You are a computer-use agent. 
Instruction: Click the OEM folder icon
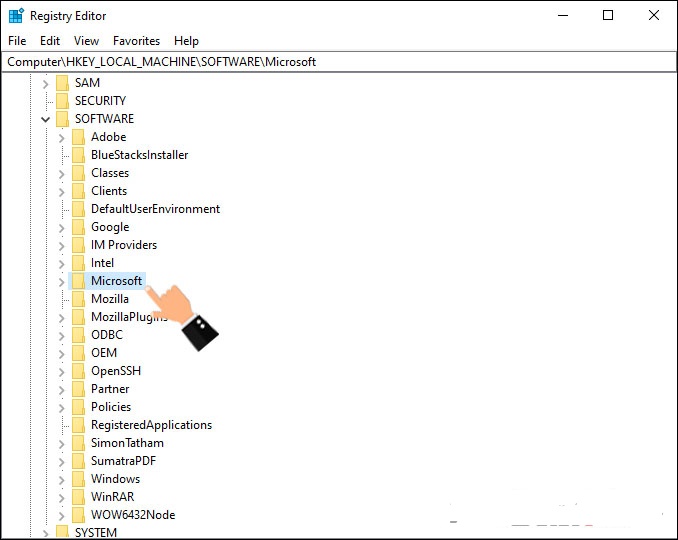click(x=78, y=353)
